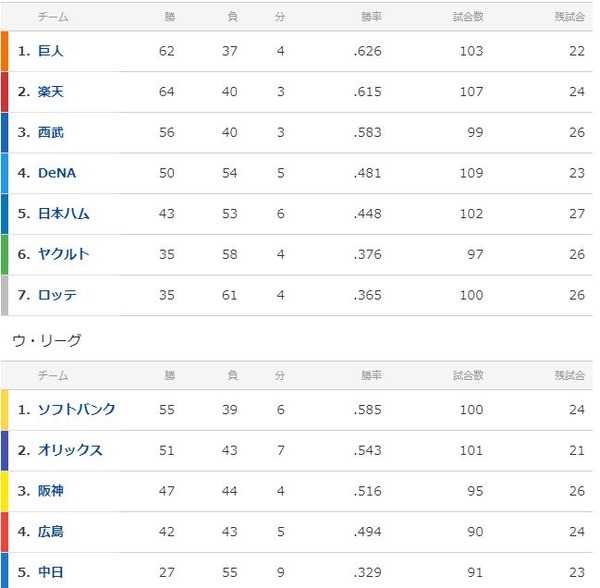
Task: Open the ヤクルト team link
Action: [63, 254]
